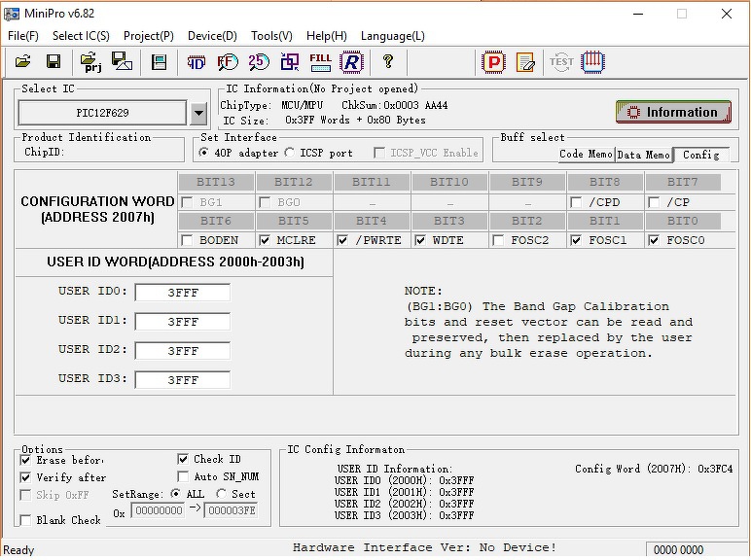Screen dimensions: 751x560
Task: Click the 25 search toolbar icon
Action: tap(259, 62)
